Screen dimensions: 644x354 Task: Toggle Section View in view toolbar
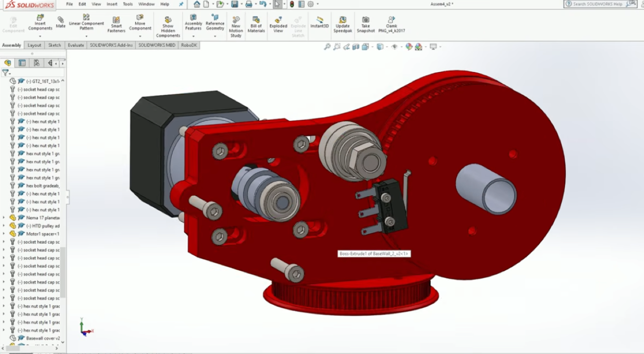tap(356, 46)
